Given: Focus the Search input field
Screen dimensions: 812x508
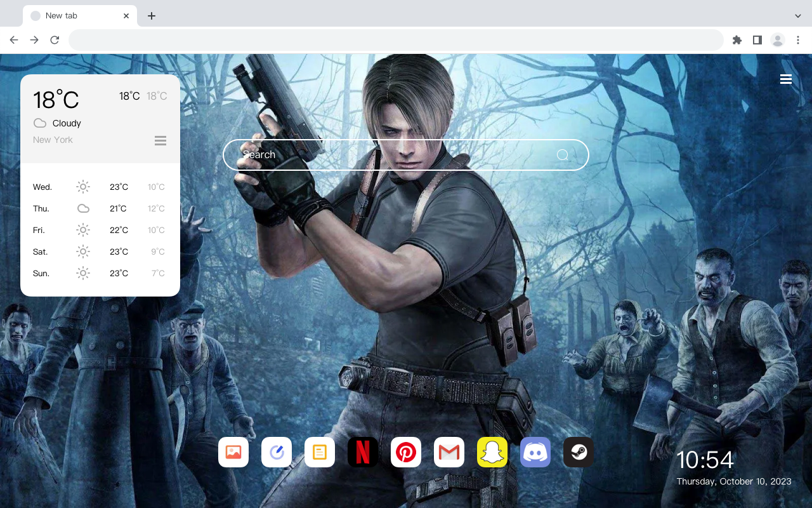Looking at the screenshot, I should pyautogui.click(x=406, y=155).
